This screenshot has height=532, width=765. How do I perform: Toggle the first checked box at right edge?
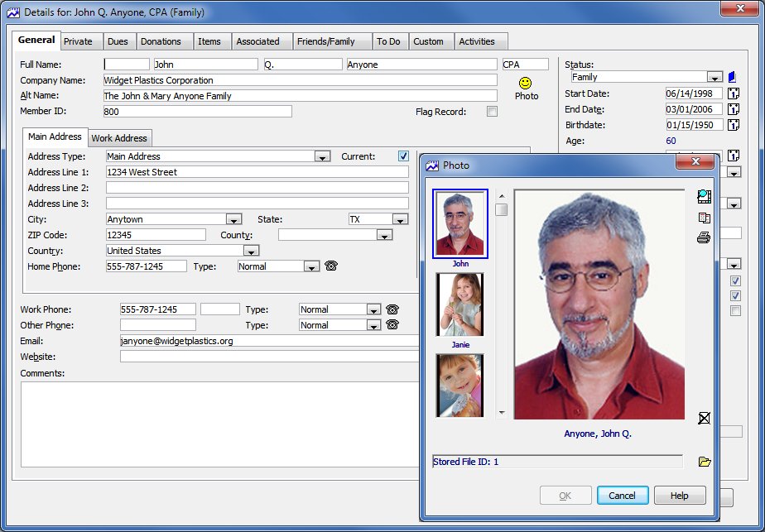tap(735, 280)
